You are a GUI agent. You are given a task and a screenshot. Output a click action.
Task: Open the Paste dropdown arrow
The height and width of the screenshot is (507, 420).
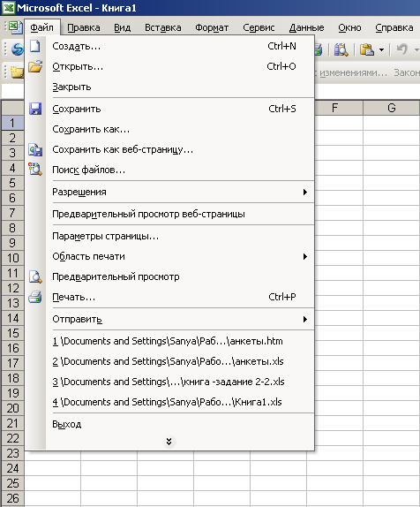click(381, 49)
